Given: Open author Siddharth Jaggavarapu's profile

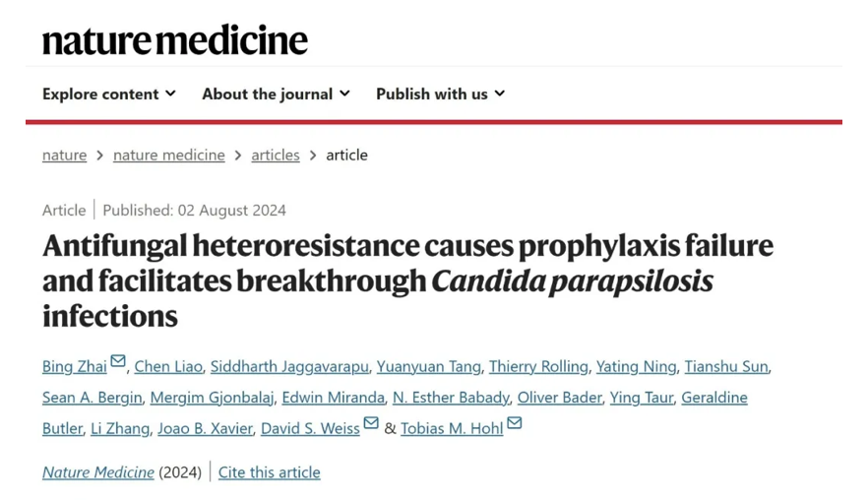Looking at the screenshot, I should (x=290, y=366).
